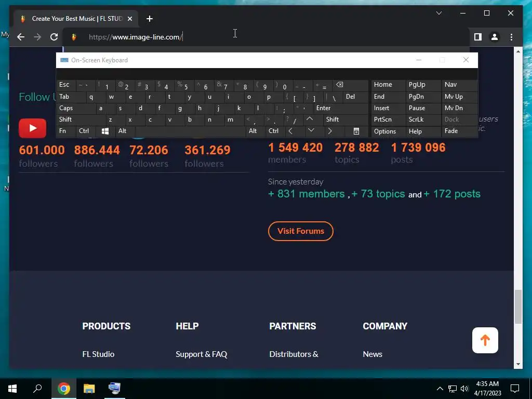
Task: Minimize the On-Screen Keyboard window
Action: pos(419,60)
